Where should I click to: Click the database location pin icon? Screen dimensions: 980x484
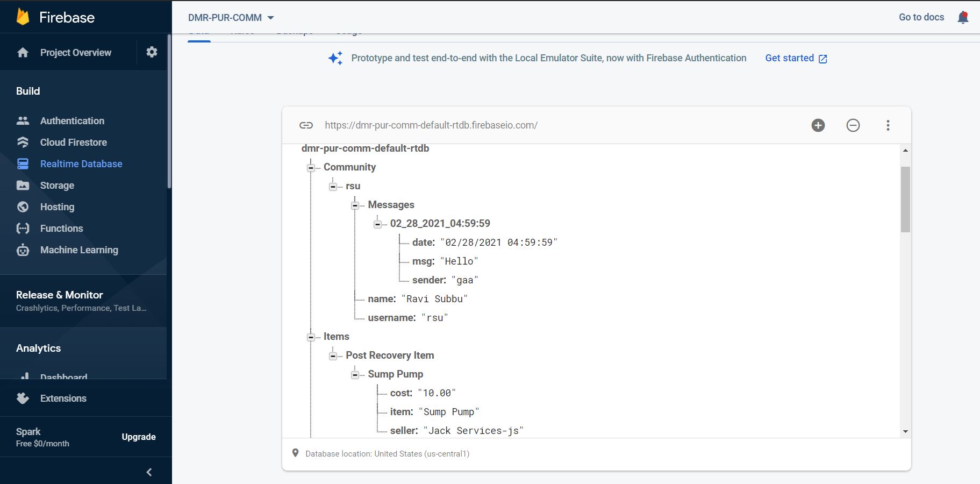(295, 453)
